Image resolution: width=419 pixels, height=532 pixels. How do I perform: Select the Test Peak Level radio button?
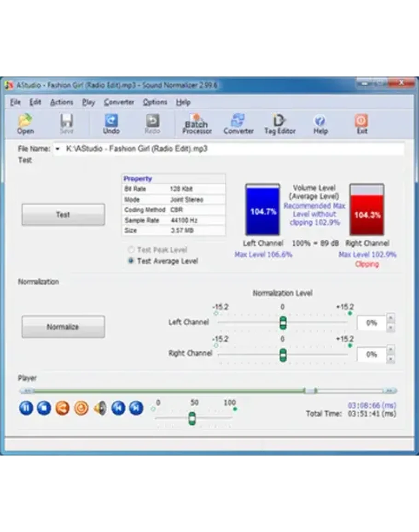coord(131,250)
